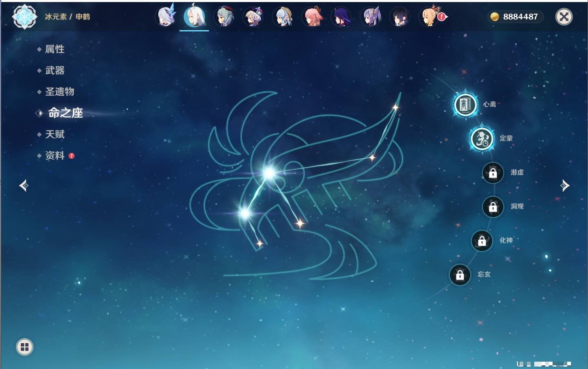Screen dimensions: 588x369
Task: Open 资料 profile with red notification
Action: click(55, 155)
